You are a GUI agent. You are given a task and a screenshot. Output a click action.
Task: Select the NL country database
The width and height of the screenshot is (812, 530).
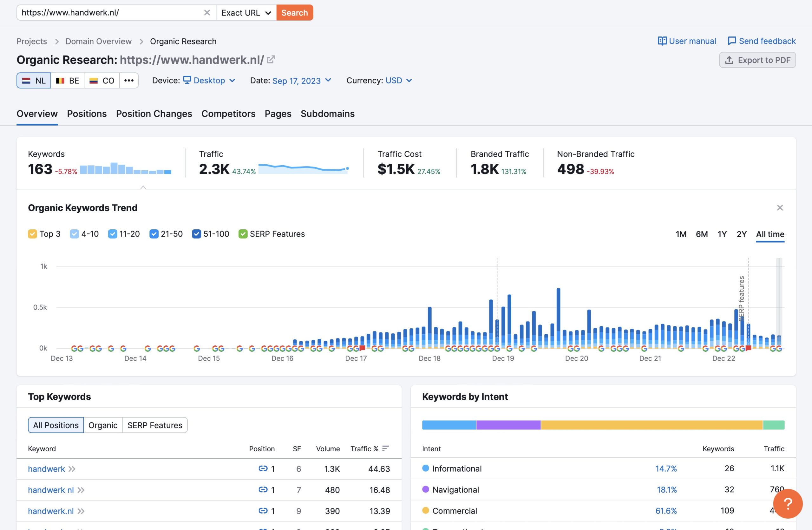coord(34,81)
